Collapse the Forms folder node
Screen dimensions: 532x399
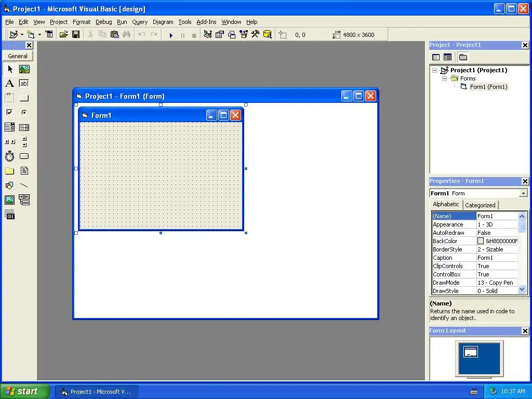click(445, 79)
